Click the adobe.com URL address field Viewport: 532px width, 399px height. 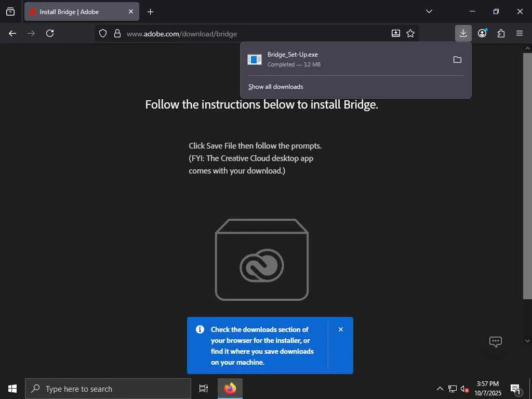256,34
